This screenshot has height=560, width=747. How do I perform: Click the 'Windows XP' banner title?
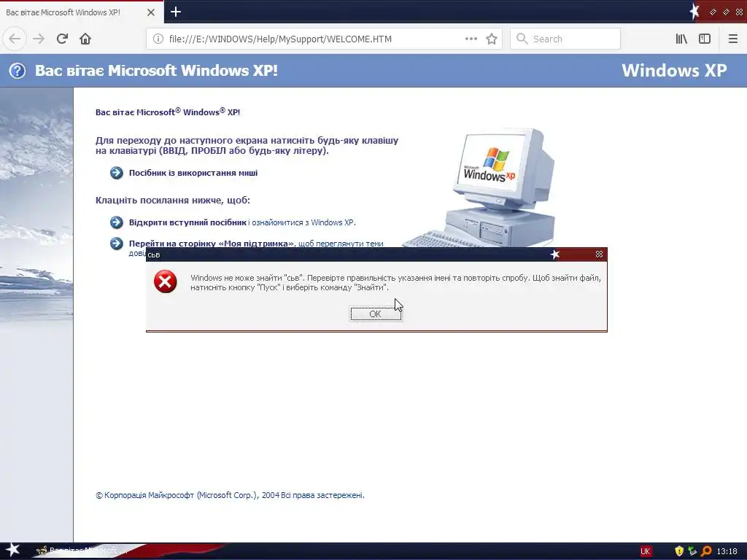(674, 71)
